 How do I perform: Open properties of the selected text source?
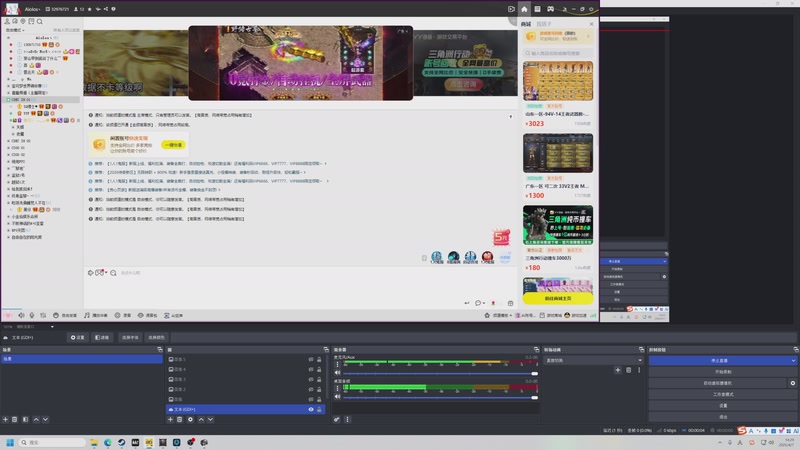(78, 337)
